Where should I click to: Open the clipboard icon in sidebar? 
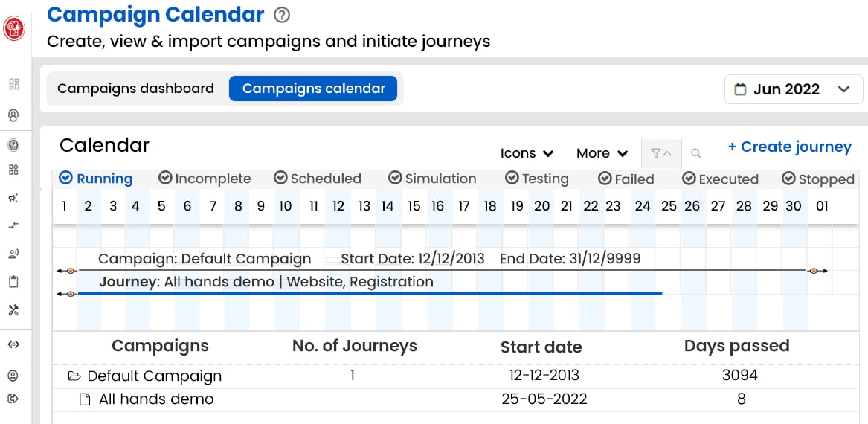coord(14,282)
